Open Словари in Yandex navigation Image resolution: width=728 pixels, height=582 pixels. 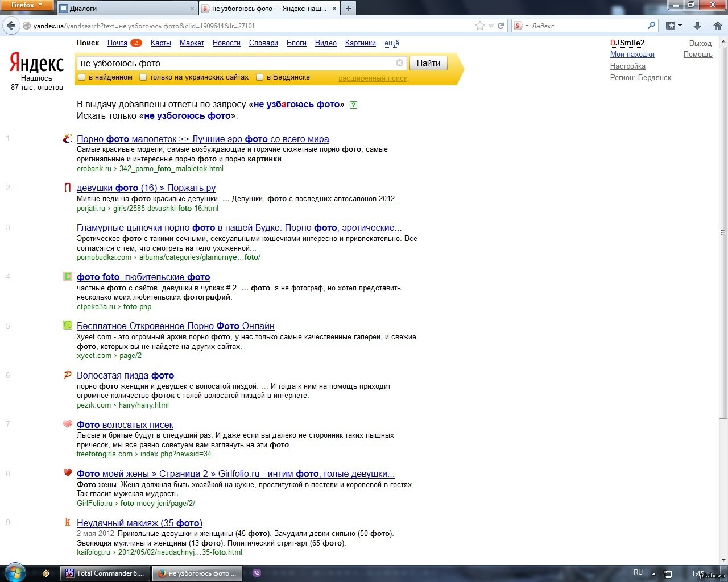point(263,43)
